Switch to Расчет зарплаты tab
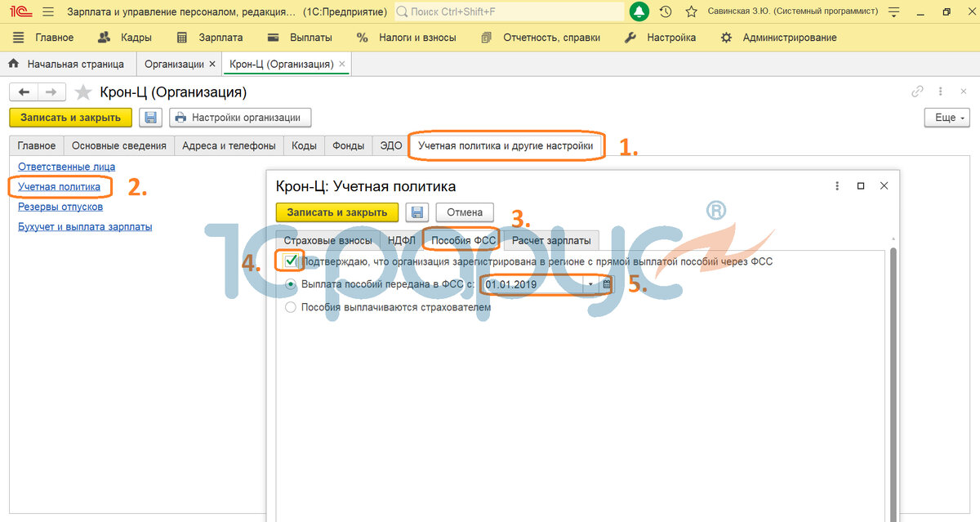The width and height of the screenshot is (980, 522). coord(551,240)
